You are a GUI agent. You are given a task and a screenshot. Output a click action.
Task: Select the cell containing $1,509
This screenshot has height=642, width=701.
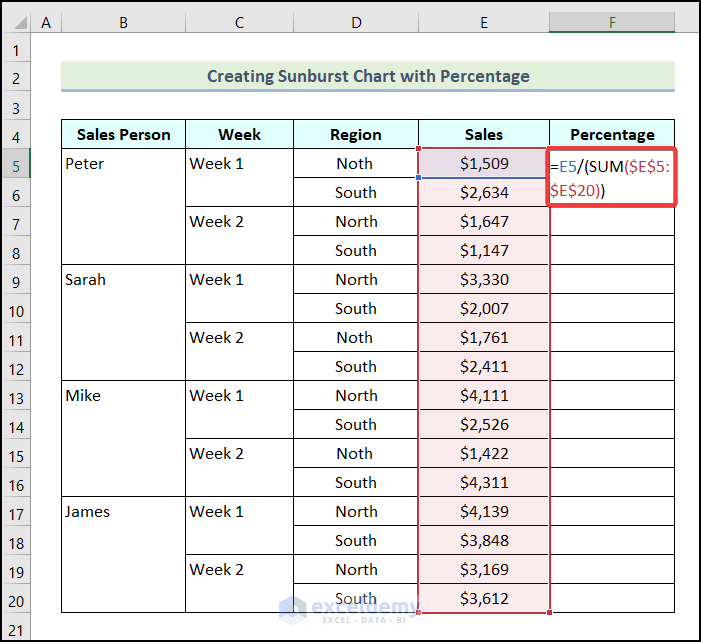point(484,164)
